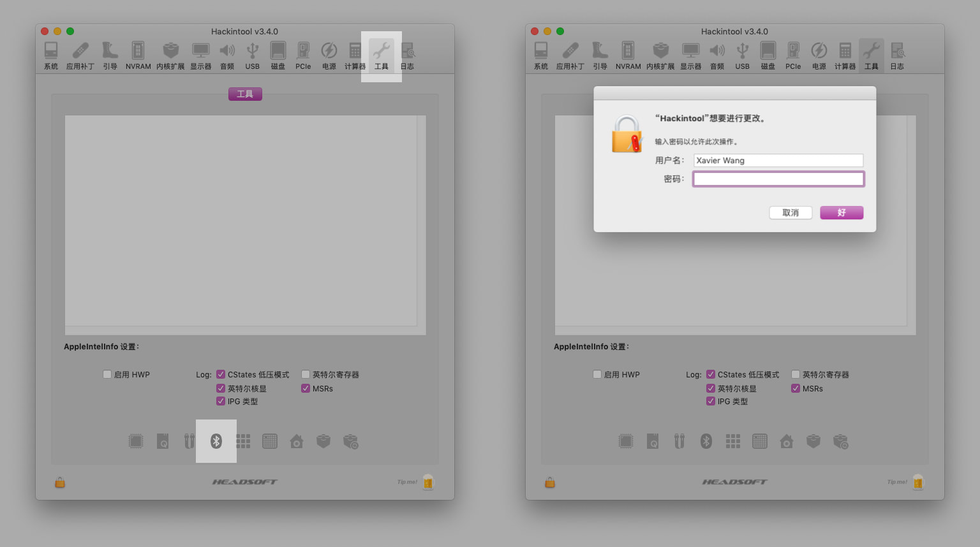Click the padlock icon in left window
This screenshot has height=547, width=980.
pos(60,482)
